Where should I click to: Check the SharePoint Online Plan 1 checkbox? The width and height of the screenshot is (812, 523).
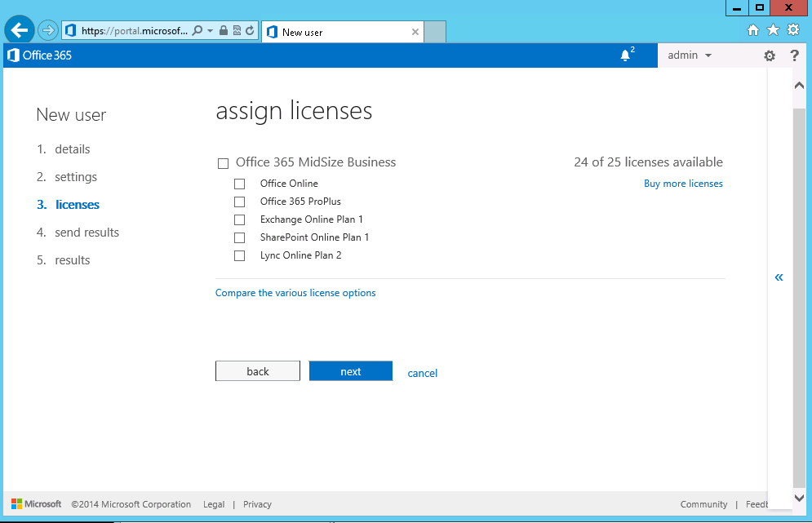(x=239, y=237)
